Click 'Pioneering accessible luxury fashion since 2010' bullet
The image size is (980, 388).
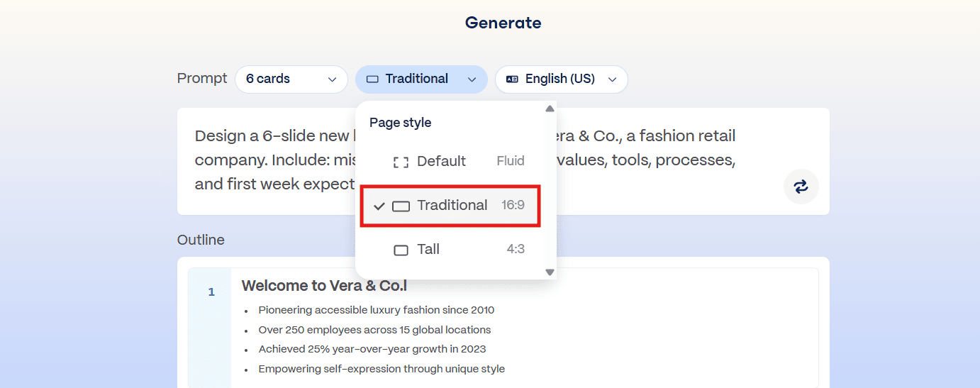click(x=377, y=310)
